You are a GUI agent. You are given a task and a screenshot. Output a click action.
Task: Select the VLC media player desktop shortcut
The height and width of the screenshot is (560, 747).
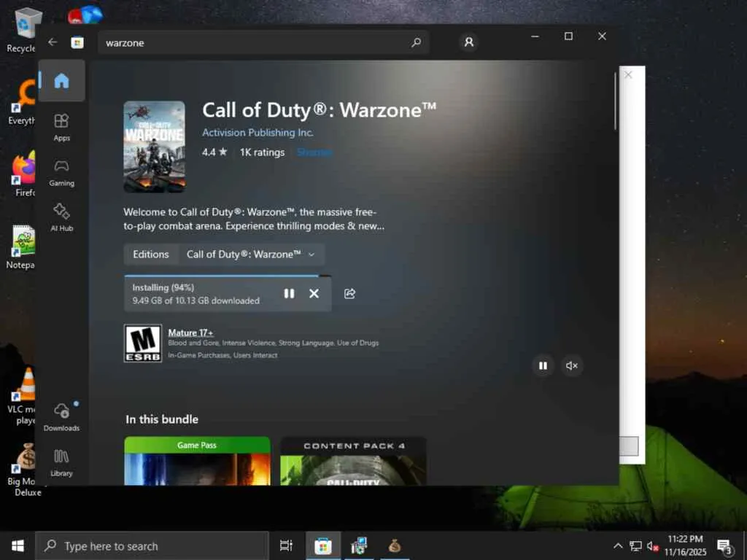click(23, 396)
